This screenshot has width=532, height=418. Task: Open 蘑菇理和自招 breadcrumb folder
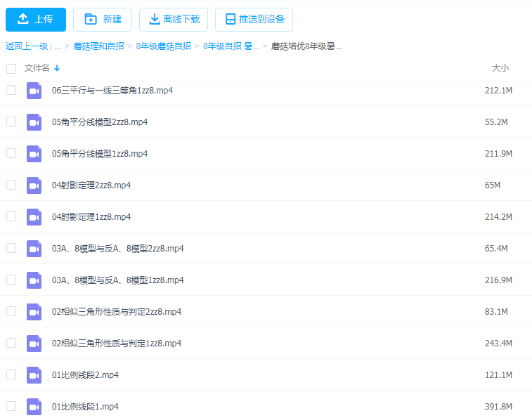point(98,46)
